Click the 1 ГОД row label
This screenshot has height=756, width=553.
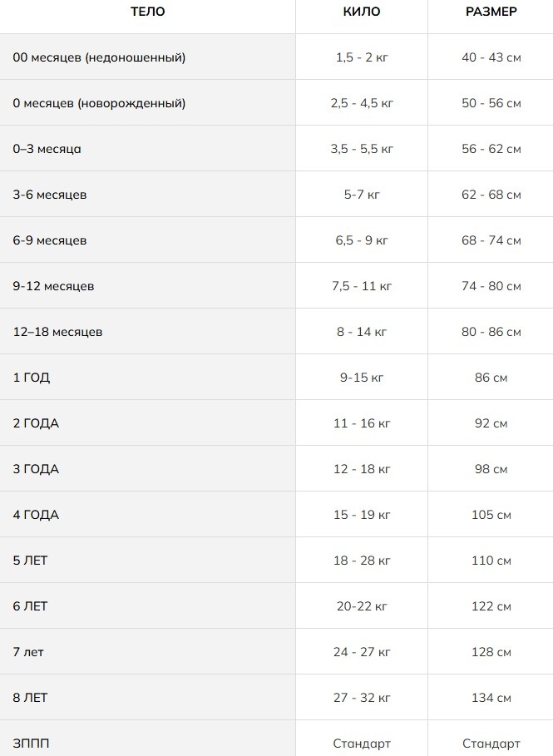pos(32,378)
